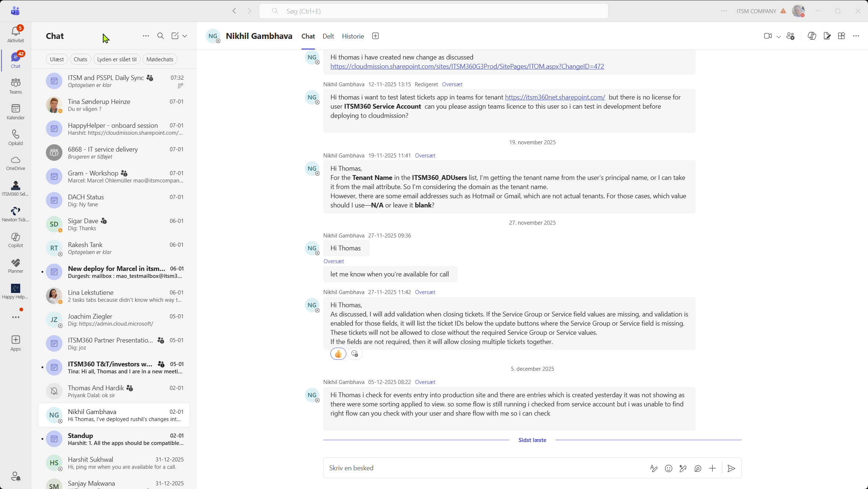
Task: Toggle the Mødechats filter chip
Action: point(160,59)
